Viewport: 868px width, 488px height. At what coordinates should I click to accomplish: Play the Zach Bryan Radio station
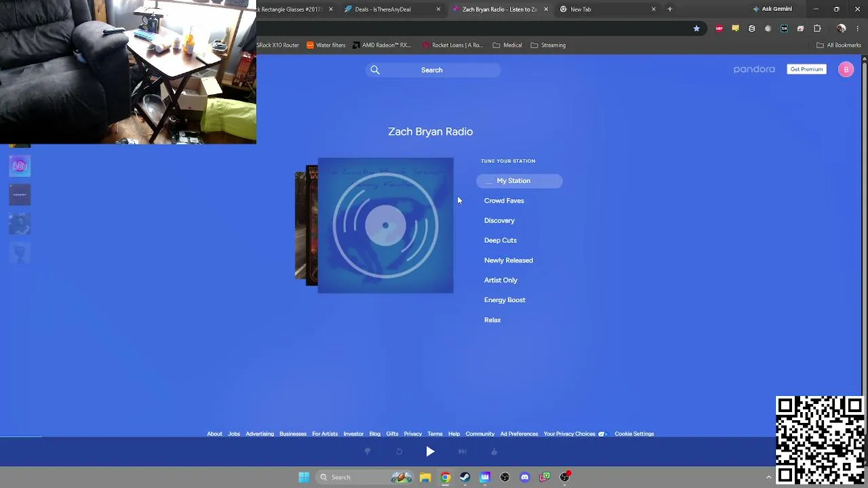[x=430, y=451]
